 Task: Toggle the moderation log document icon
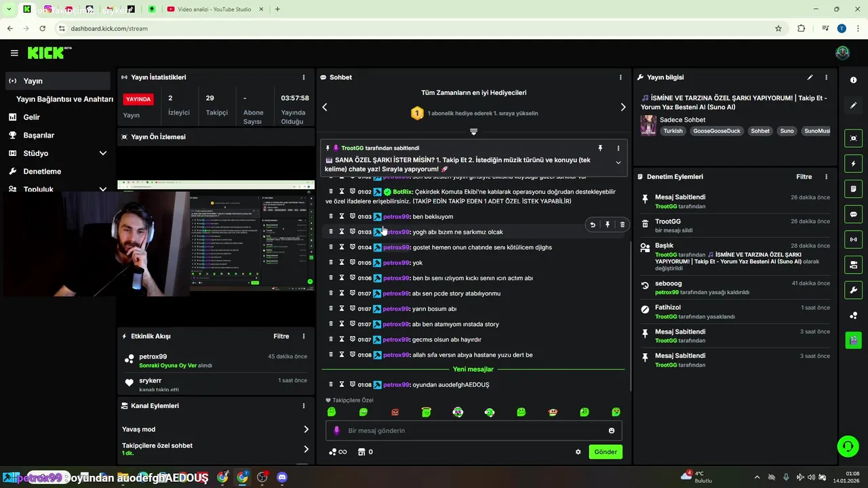pyautogui.click(x=853, y=189)
